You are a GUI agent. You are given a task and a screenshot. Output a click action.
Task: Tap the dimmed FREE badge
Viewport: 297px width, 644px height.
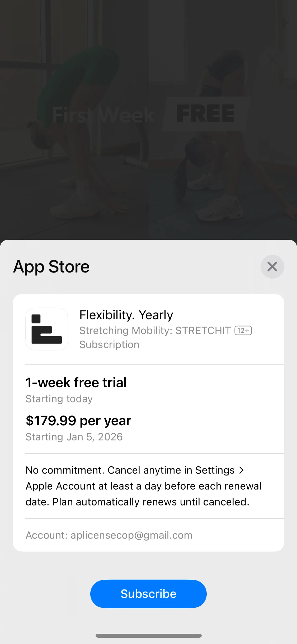[x=205, y=113]
